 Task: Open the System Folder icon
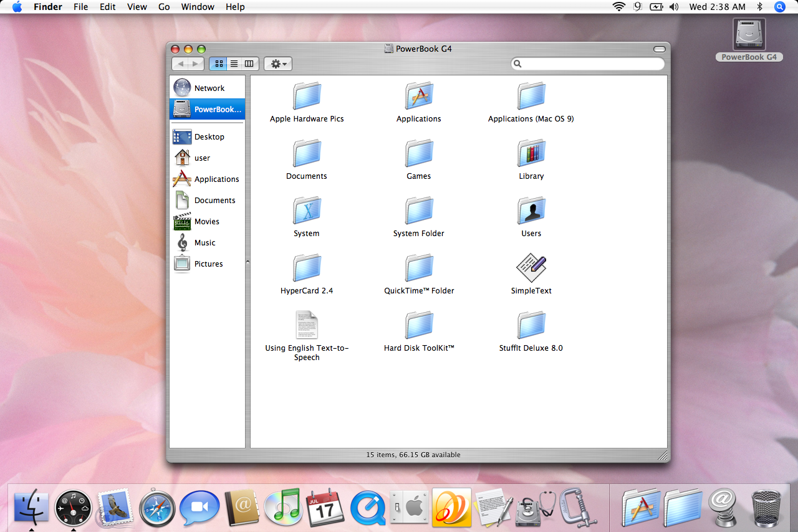419,211
